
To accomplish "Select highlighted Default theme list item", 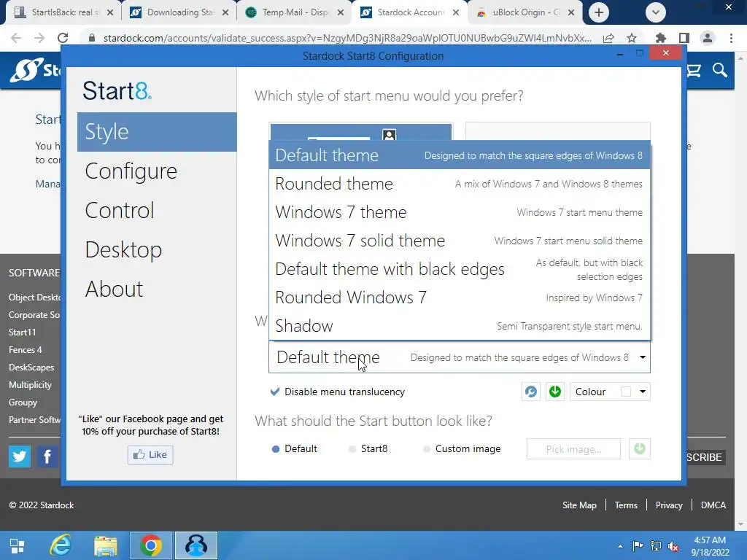I will tap(460, 155).
